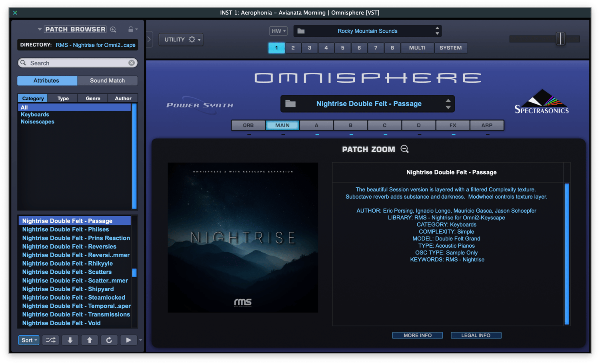Click the shuffle patches icon
Screen dimensions: 600x364
point(51,340)
